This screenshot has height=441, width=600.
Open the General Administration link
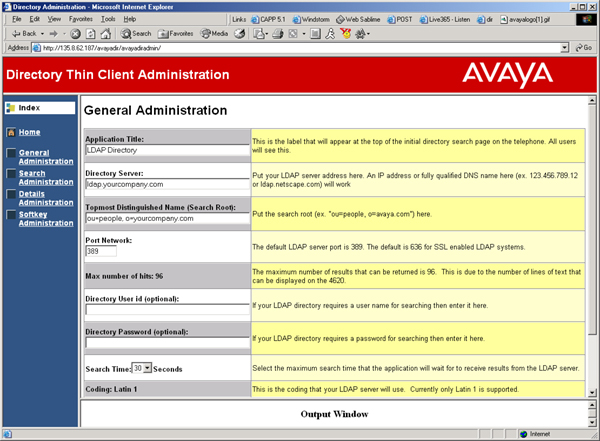click(x=46, y=157)
